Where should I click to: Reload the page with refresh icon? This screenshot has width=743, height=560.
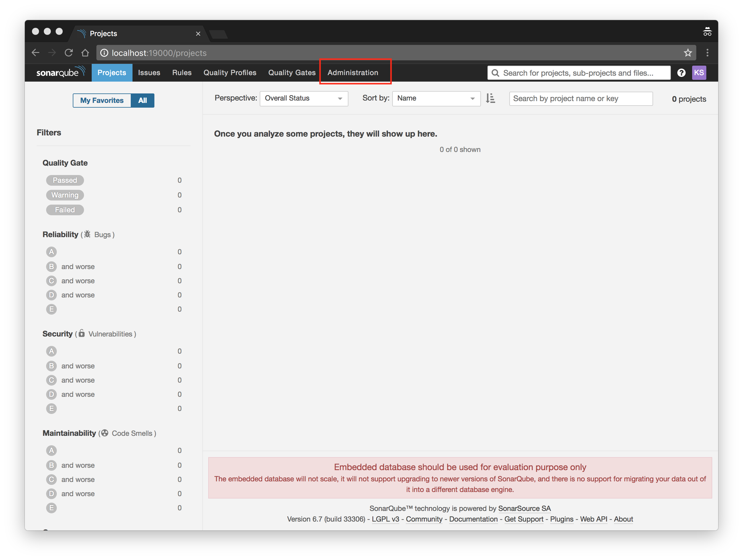pos(69,53)
